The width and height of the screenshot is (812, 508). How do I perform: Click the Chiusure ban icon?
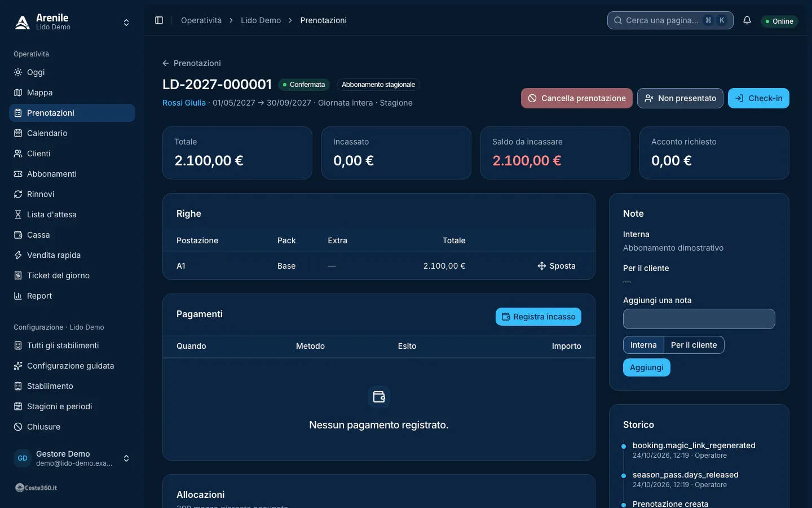pos(18,427)
